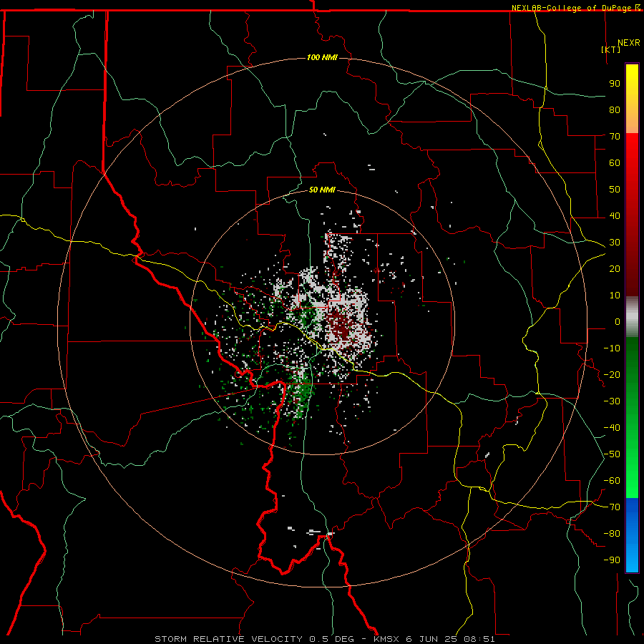
Task: Click the bright red segment of the color bar
Action: pyautogui.click(x=632, y=213)
